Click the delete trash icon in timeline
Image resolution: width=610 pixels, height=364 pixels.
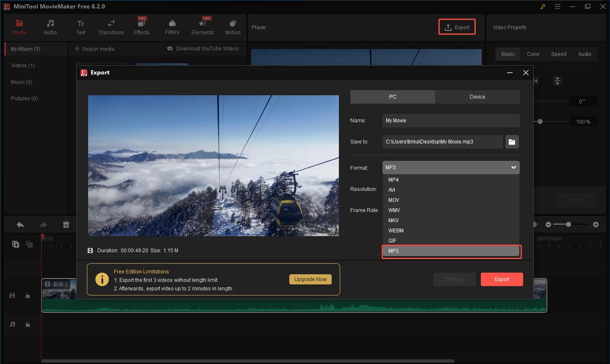click(66, 225)
